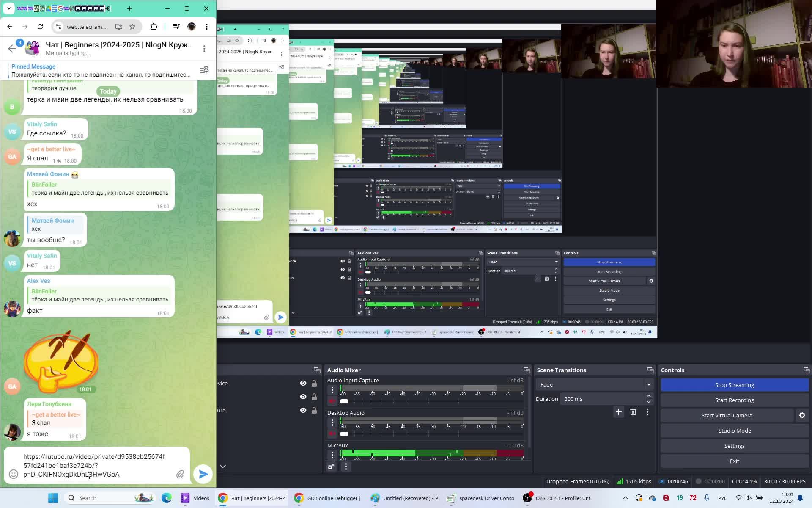Screen dimensions: 812x508
Task: Click the attach file paperclip icon
Action: click(x=180, y=474)
